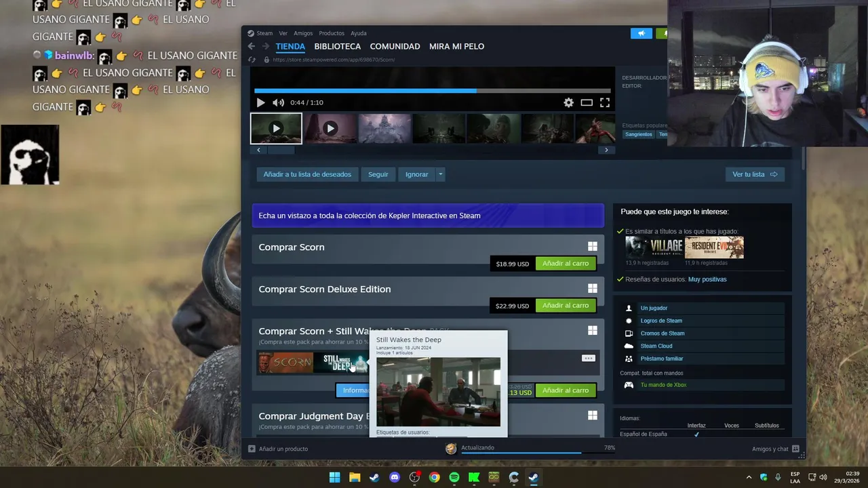
Task: Click Añadir un producto at bottom
Action: click(x=278, y=449)
